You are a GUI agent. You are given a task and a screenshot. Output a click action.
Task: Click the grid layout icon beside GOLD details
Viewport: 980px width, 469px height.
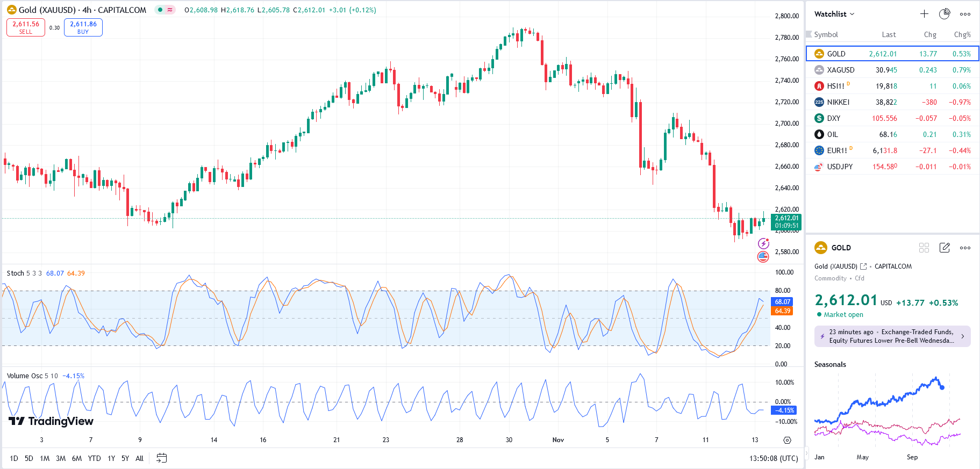(924, 248)
